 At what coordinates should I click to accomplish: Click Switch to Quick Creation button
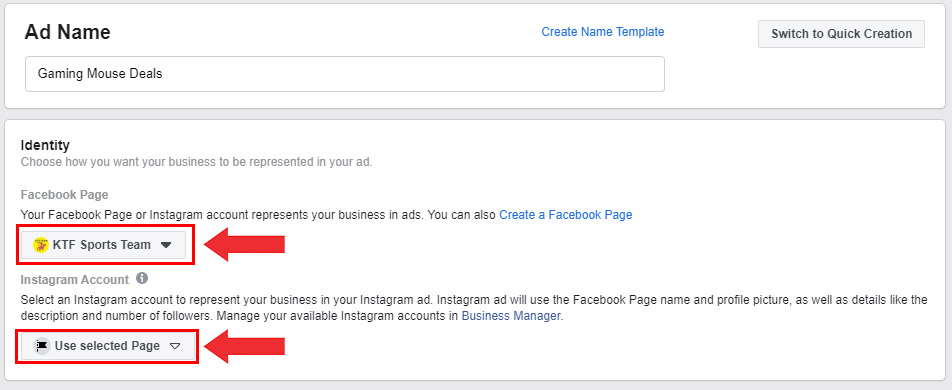pos(842,34)
